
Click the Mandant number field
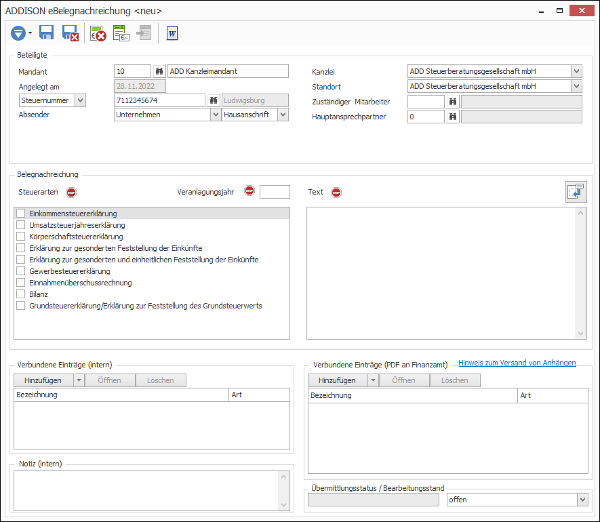point(132,71)
